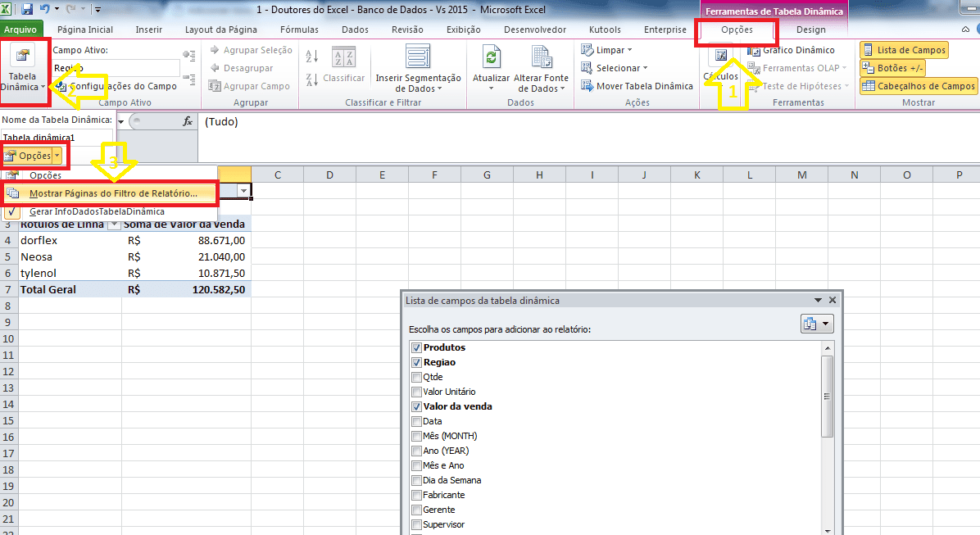Screen dimensions: 980x535
Task: Check the Fabricante field checkbox
Action: click(416, 495)
